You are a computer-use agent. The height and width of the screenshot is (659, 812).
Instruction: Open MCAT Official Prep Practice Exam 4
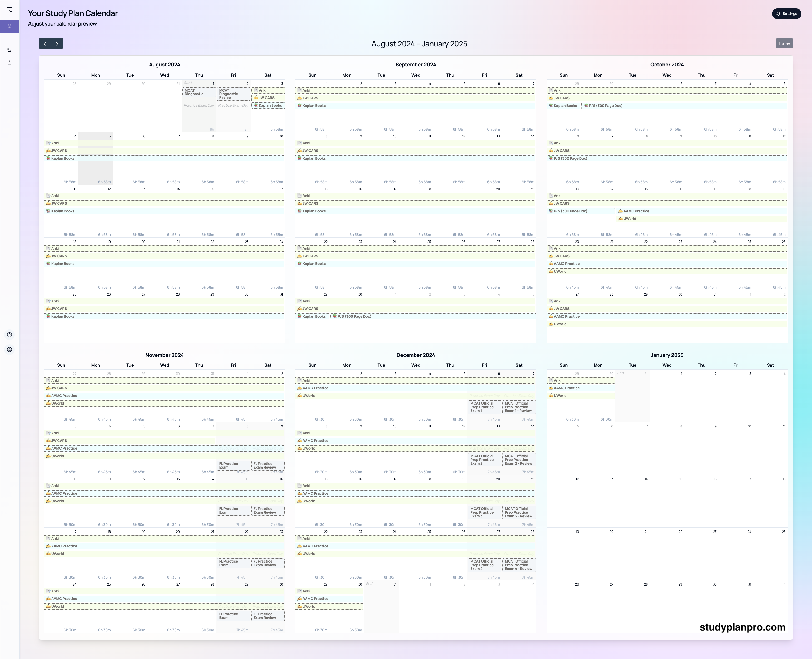coord(485,565)
